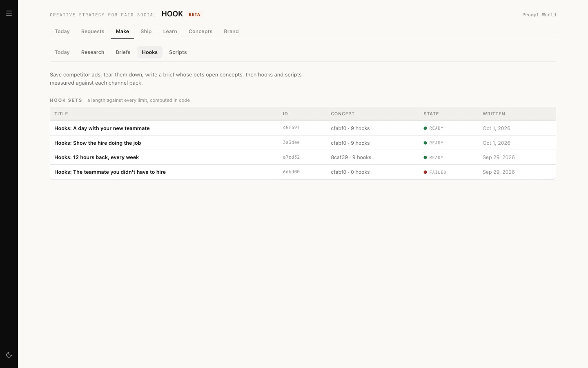The image size is (588, 368).
Task: Click the CONCEPT column header
Action: [x=343, y=114]
